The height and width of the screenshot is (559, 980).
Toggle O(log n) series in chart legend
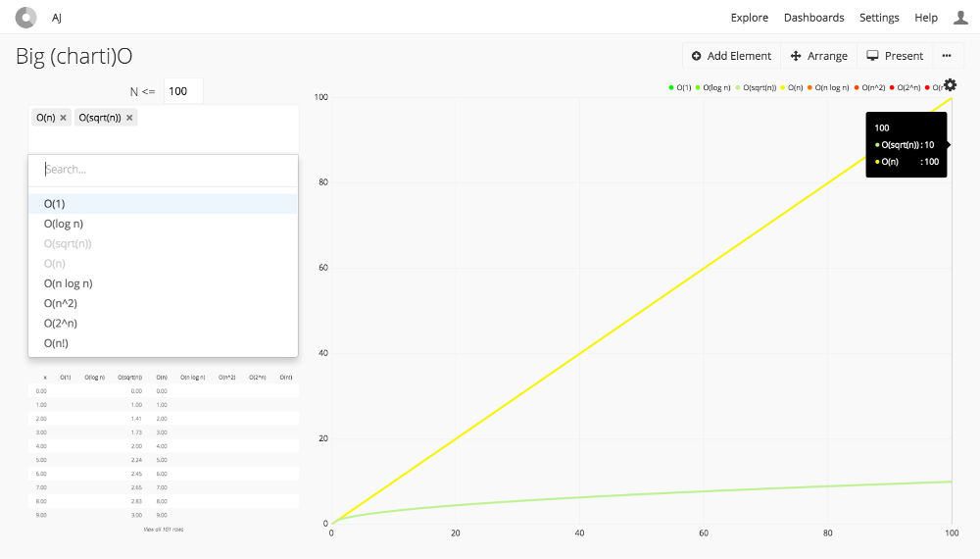[713, 87]
